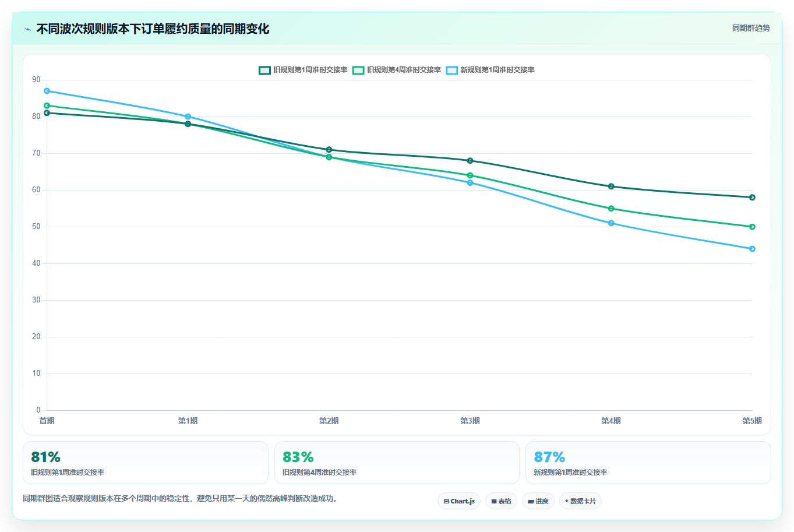Open the 83% 旧规则第4周 stat card
Viewport: 794px width, 532px height.
397,463
